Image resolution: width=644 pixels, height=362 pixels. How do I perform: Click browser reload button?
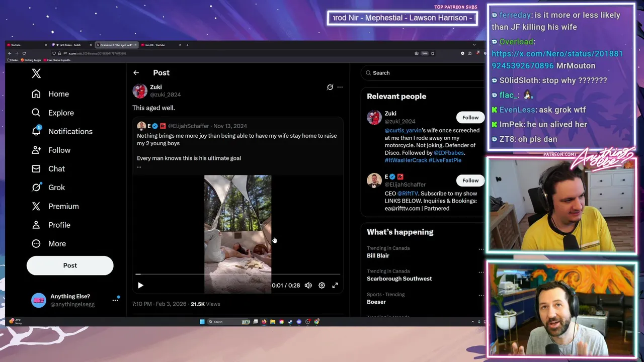[x=24, y=53]
